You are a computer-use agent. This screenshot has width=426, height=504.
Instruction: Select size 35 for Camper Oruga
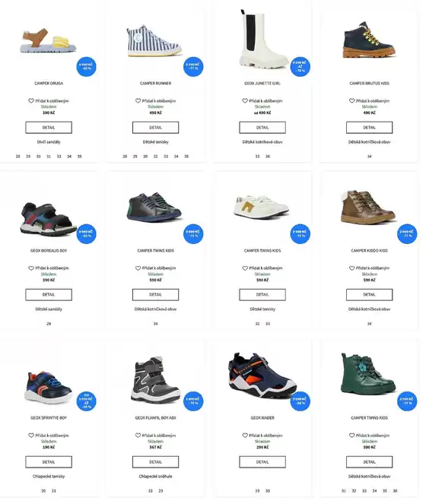[79, 157]
